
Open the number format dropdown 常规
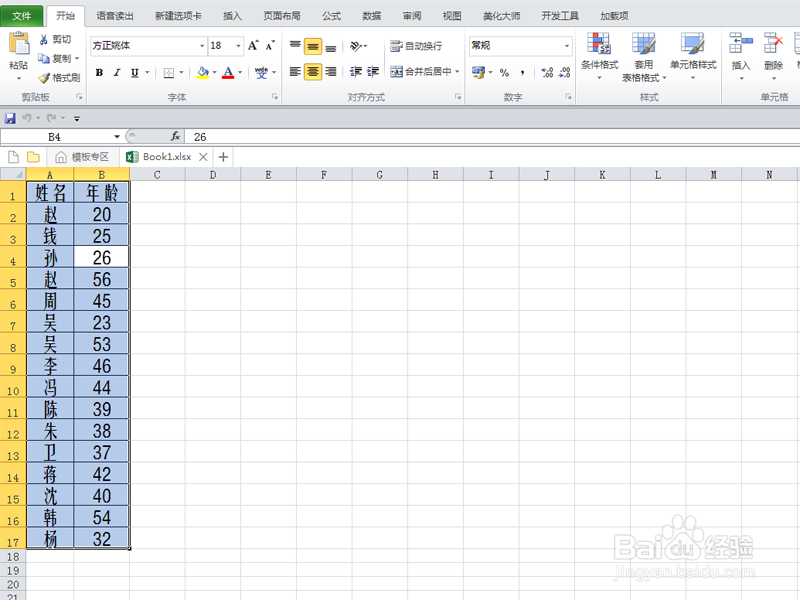pos(567,46)
